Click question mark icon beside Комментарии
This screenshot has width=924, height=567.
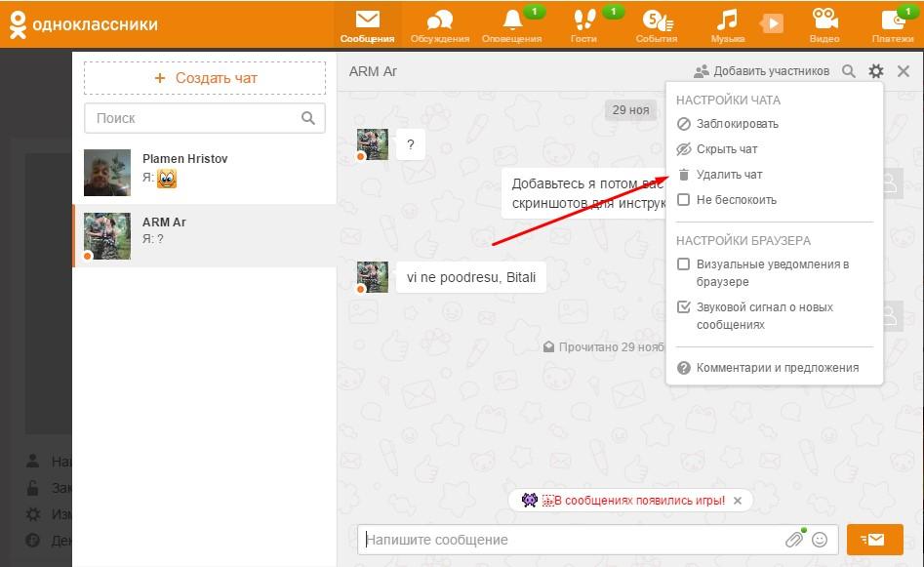tap(684, 368)
